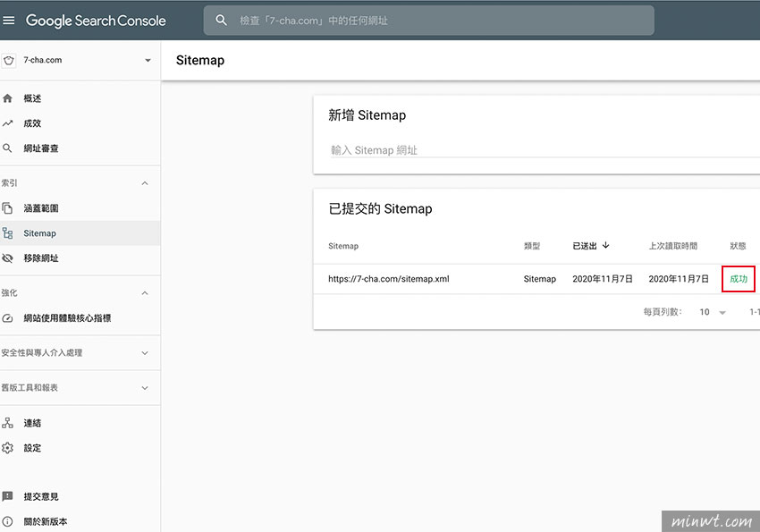Click the hidden-eye icon beside 移除網址
The width and height of the screenshot is (760, 532).
click(x=7, y=258)
